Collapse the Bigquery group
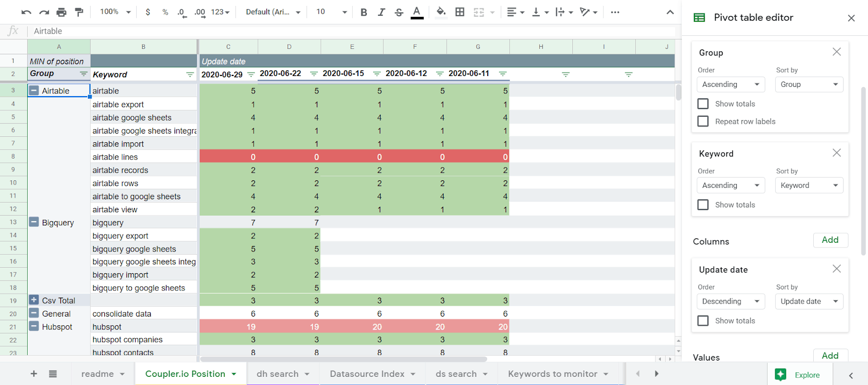The image size is (868, 385). [34, 222]
